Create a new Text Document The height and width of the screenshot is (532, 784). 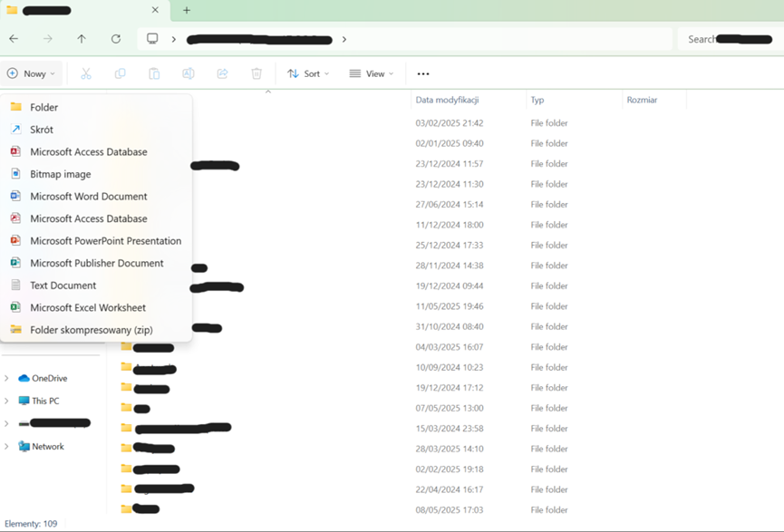click(x=96, y=285)
